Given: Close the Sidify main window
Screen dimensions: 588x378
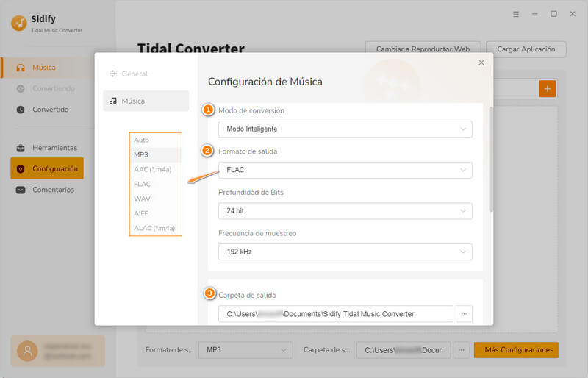Looking at the screenshot, I should pos(573,14).
